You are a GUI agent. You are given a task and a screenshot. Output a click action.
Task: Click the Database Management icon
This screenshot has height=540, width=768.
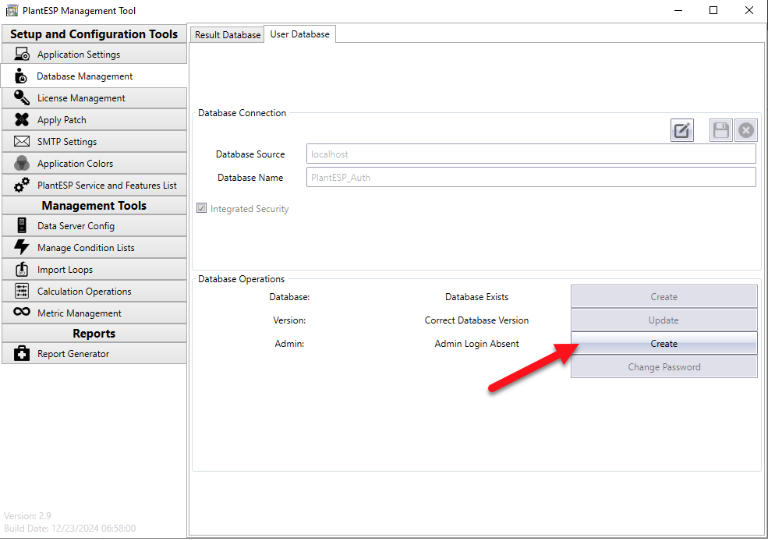pos(21,76)
